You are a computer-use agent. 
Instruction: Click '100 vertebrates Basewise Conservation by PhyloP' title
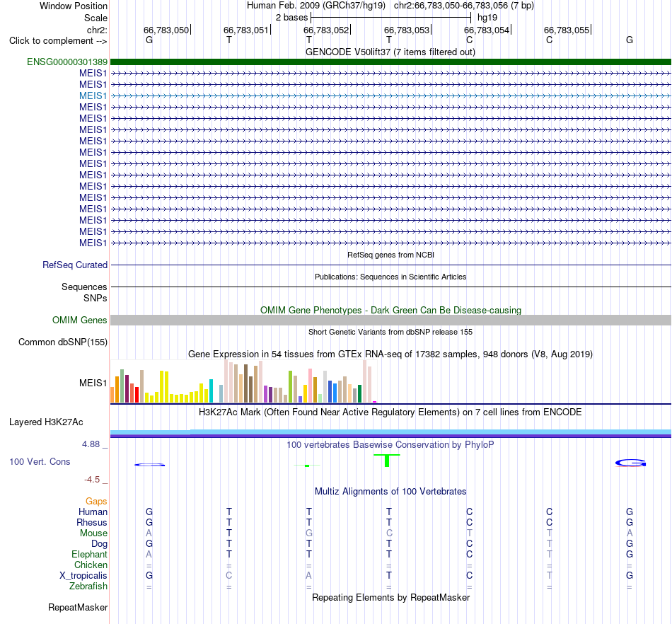(x=390, y=444)
